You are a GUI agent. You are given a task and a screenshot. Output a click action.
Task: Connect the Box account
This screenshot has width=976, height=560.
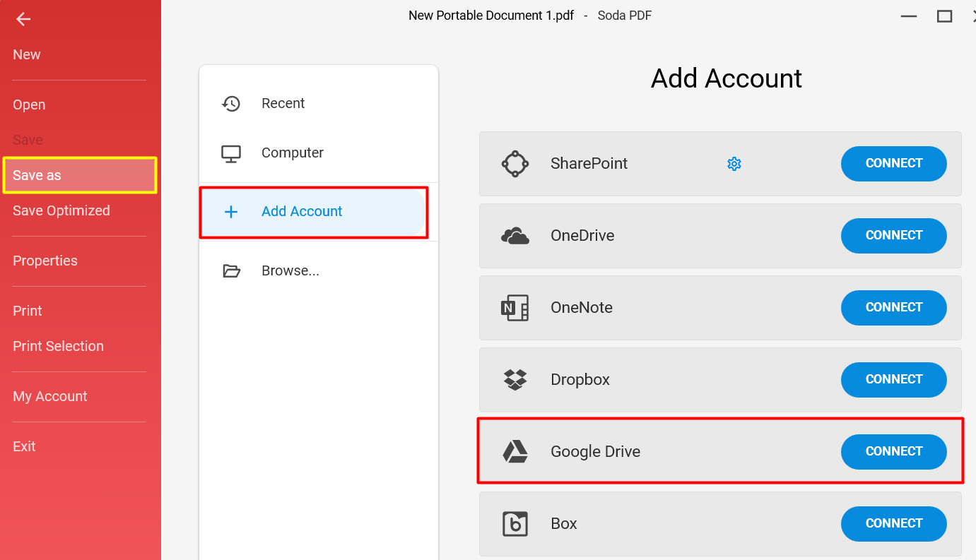(x=893, y=523)
